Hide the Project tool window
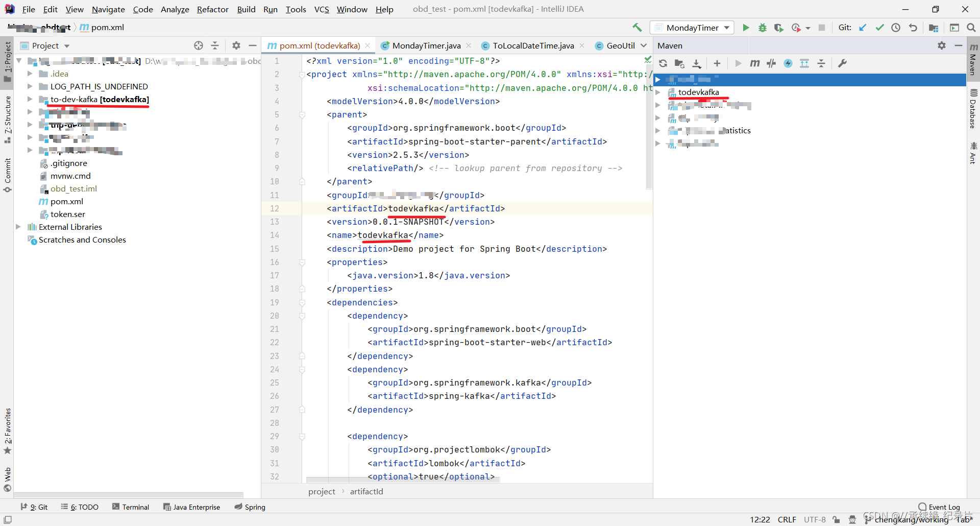 coord(252,45)
